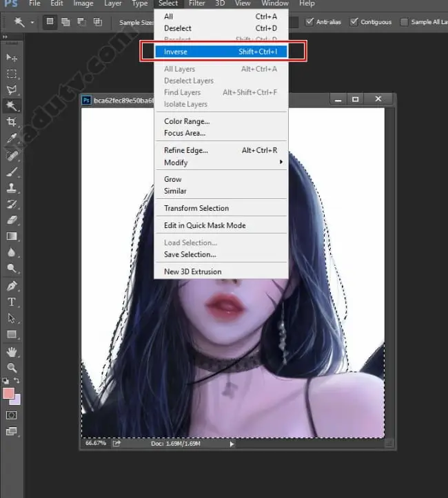448x498 pixels.
Task: Toggle Quick Mask mode button in toolbox
Action: (x=12, y=415)
